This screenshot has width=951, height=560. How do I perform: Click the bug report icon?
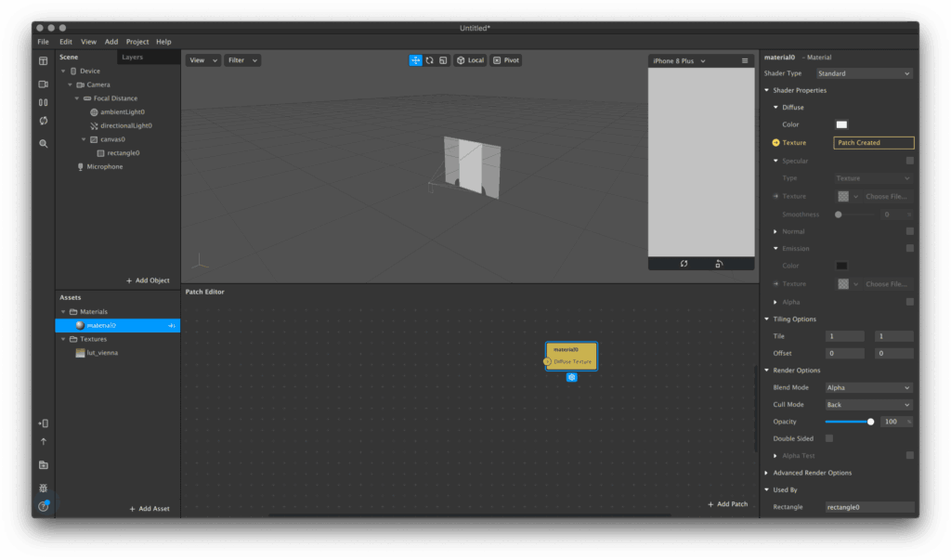[43, 488]
